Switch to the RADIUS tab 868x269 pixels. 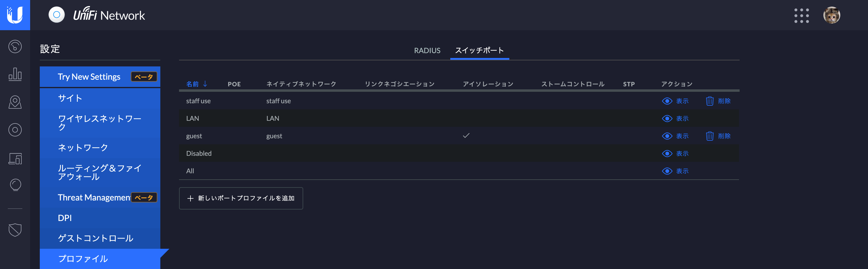click(427, 50)
